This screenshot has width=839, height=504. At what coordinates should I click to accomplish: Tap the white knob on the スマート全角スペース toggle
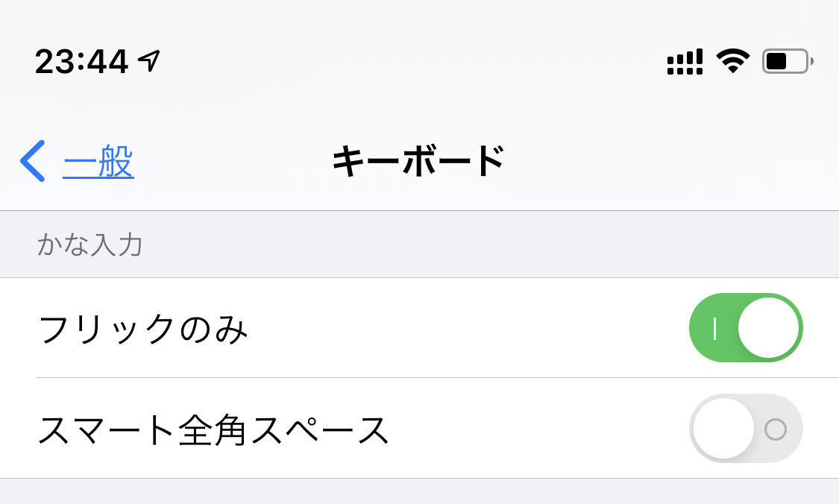tap(724, 429)
